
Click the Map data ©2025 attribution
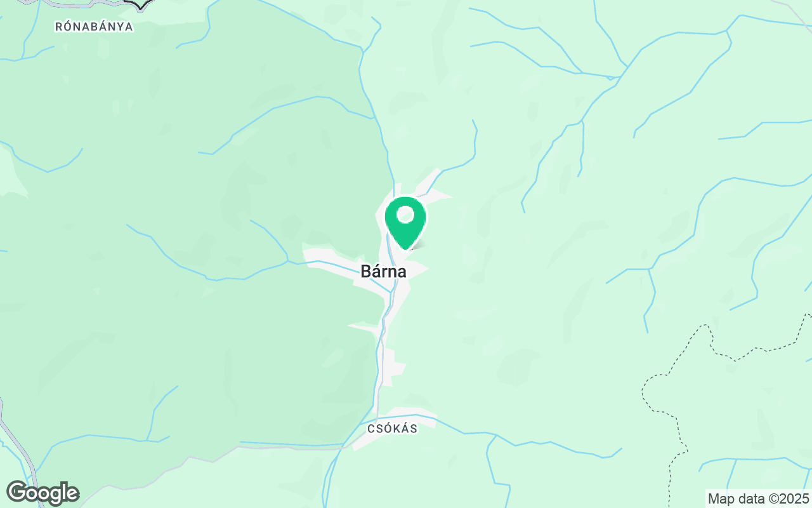(x=759, y=498)
